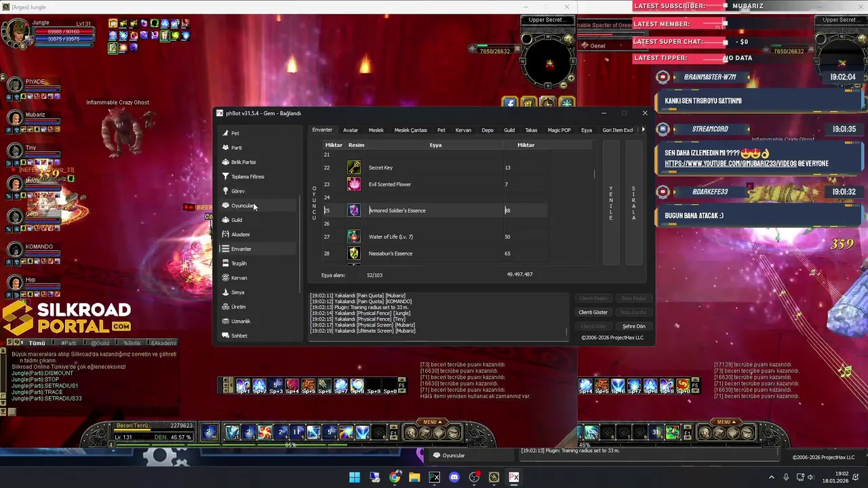
Task: Open Discord from the taskbar
Action: coord(454,477)
